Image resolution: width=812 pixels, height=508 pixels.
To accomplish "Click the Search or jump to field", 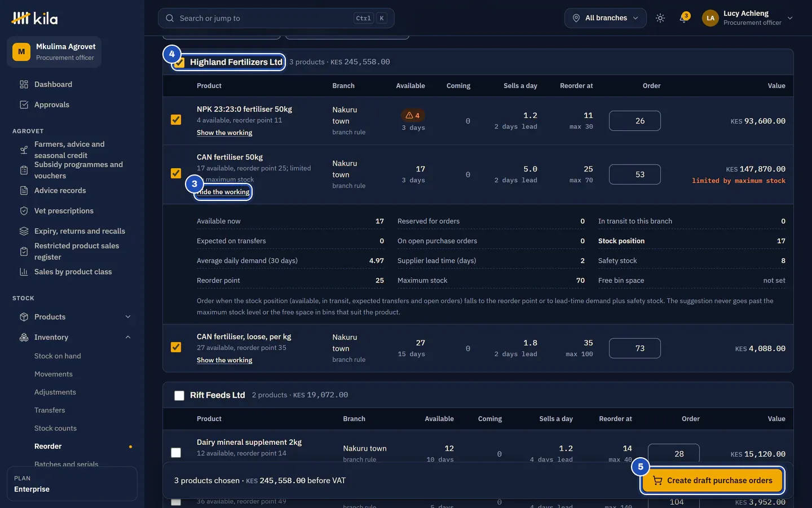I will click(276, 18).
